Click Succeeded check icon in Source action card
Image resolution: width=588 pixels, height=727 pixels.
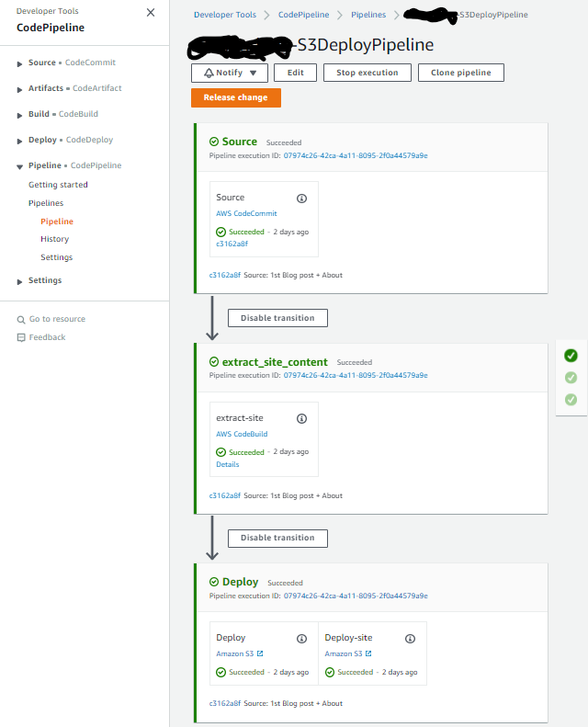221,232
